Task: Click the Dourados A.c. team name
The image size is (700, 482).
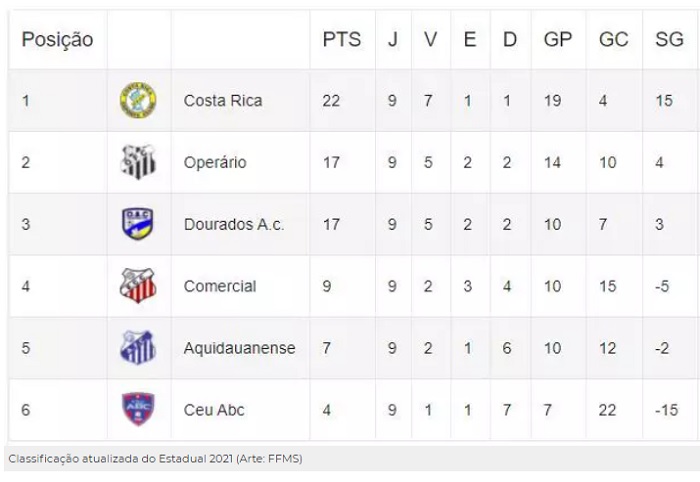Action: 234,225
